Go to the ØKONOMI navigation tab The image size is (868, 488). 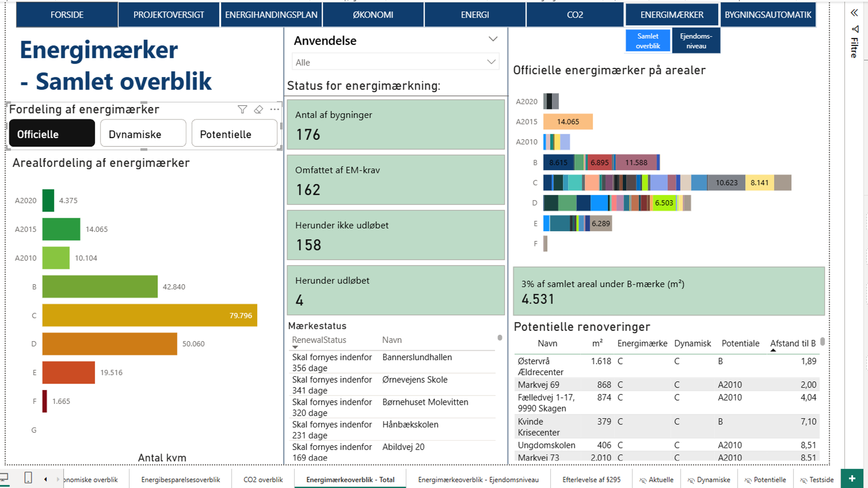point(373,15)
